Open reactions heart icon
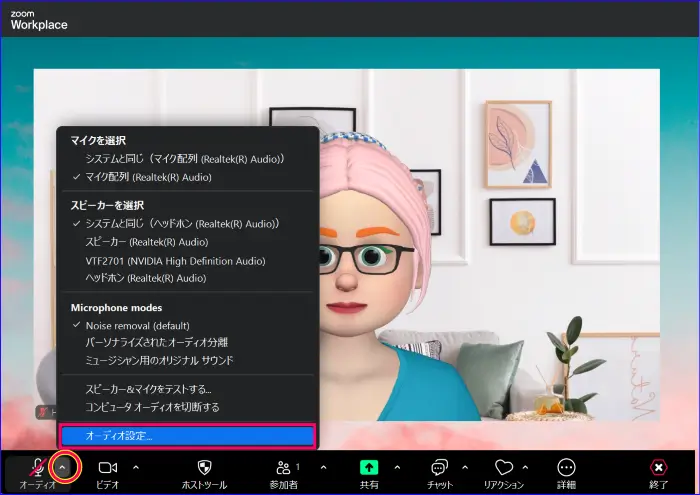 pos(503,467)
